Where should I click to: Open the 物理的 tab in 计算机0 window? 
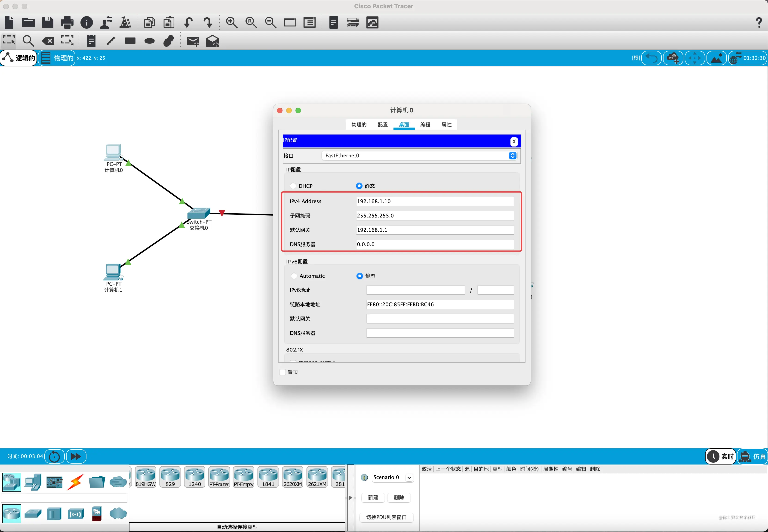(359, 124)
